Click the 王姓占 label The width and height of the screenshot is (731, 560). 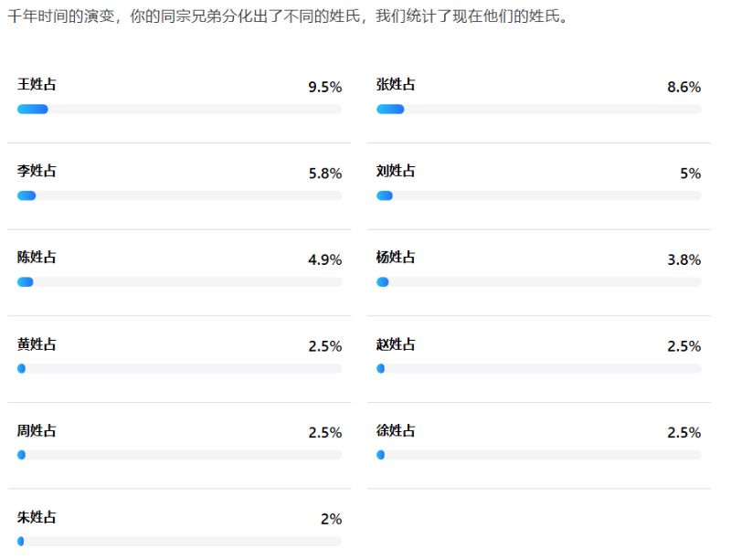[37, 85]
